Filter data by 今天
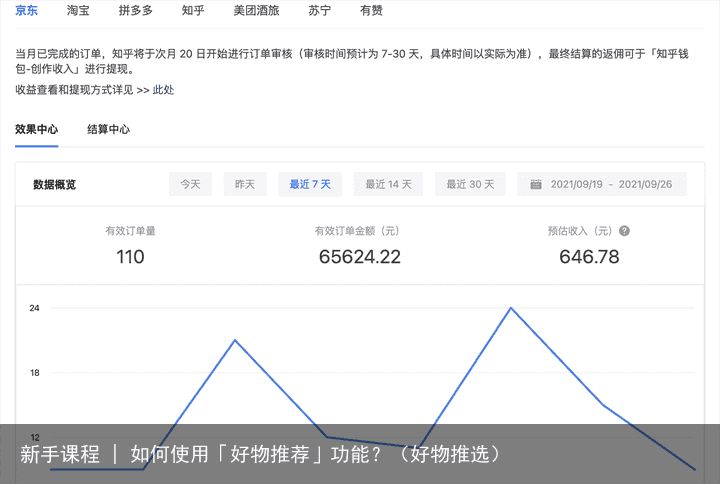 click(191, 184)
